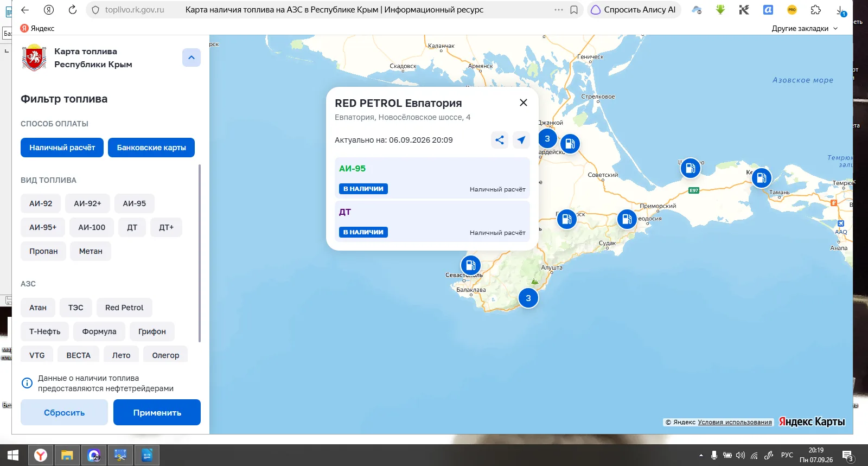The height and width of the screenshot is (466, 868).
Task: Filter by ВЕСТА stations
Action: click(x=79, y=354)
